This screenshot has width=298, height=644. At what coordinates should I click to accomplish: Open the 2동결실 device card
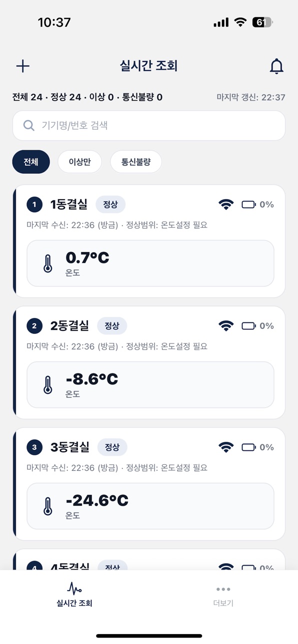(149, 362)
